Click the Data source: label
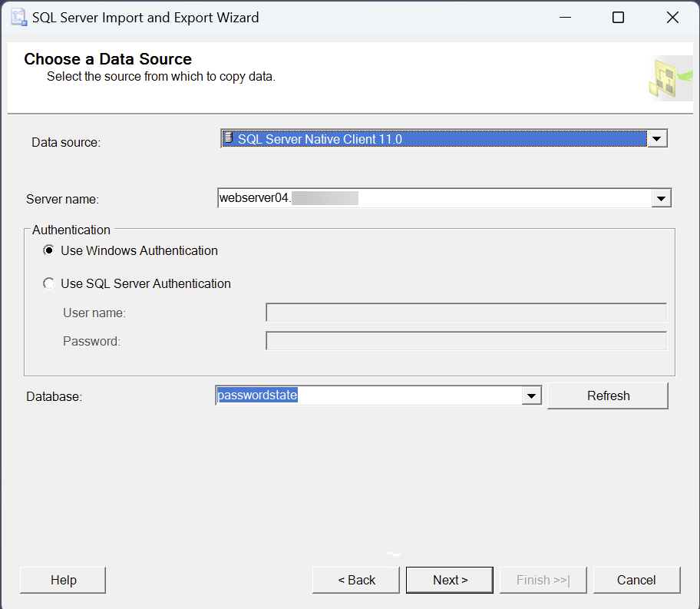 tap(66, 142)
